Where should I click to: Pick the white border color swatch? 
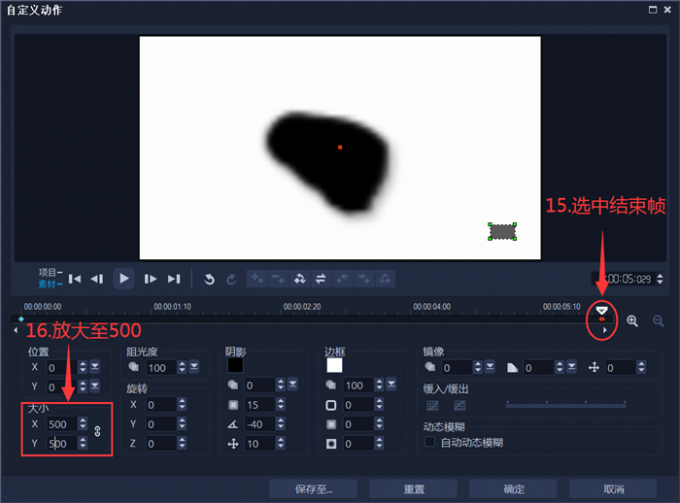(334, 365)
